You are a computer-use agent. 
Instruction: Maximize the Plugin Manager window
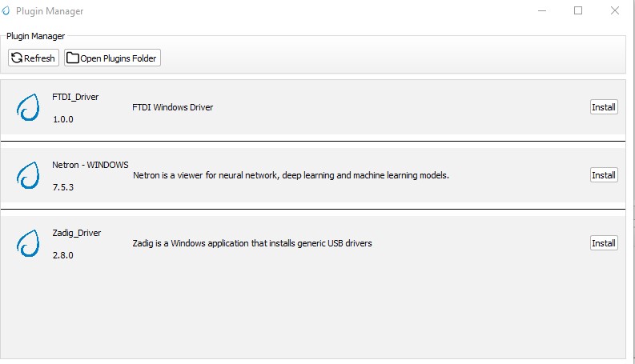(x=578, y=11)
